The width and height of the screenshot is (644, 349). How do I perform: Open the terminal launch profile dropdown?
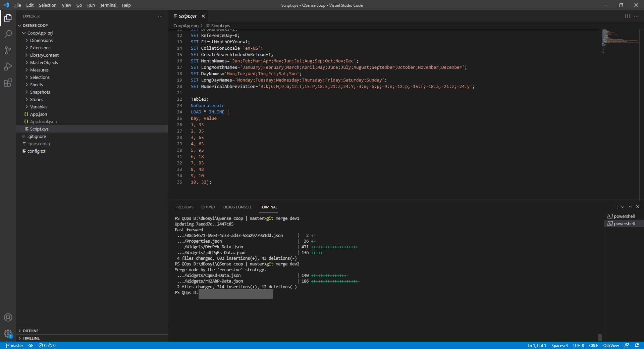coord(623,207)
